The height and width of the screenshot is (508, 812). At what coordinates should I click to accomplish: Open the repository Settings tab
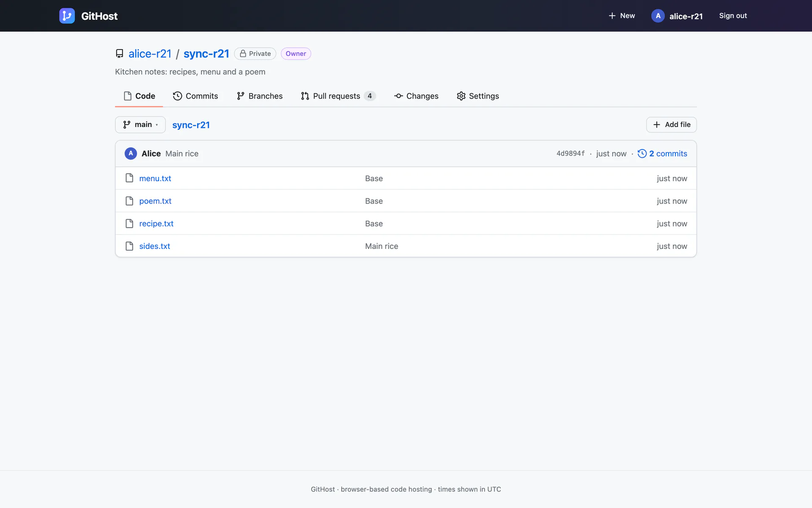coord(478,96)
